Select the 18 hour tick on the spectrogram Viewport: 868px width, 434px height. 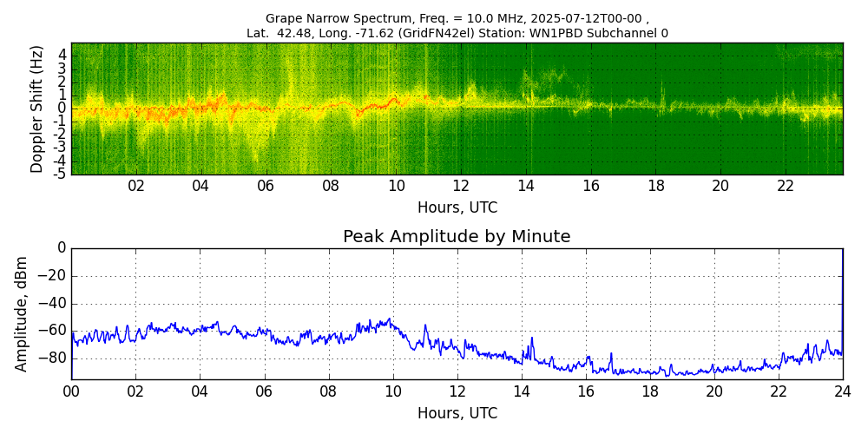click(656, 186)
